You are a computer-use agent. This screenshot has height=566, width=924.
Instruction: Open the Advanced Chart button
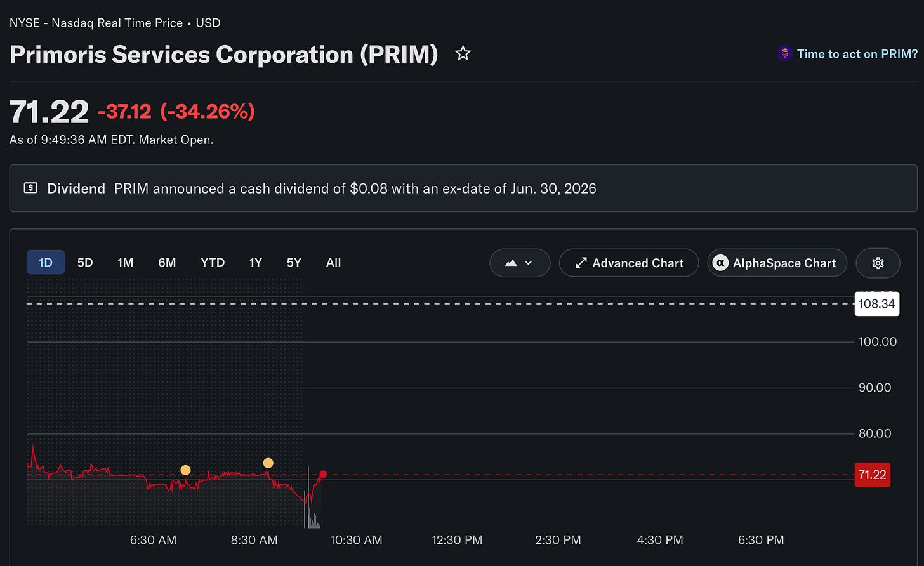pyautogui.click(x=629, y=263)
